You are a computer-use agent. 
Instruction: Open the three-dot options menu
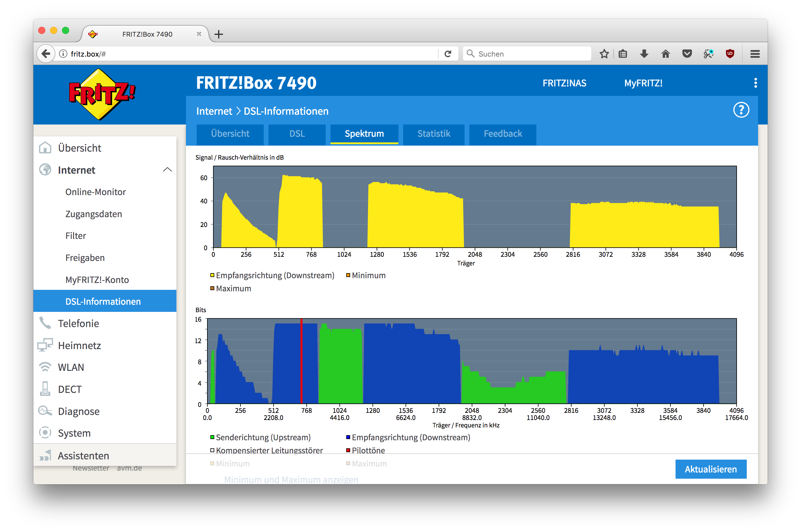tap(755, 83)
